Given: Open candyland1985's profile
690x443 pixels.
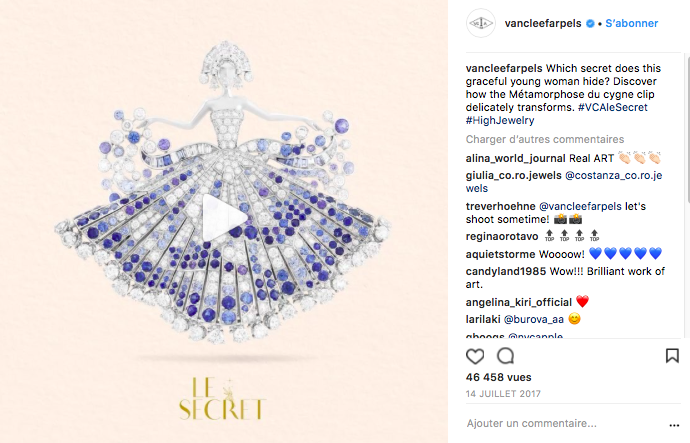Looking at the screenshot, I should click(x=506, y=271).
